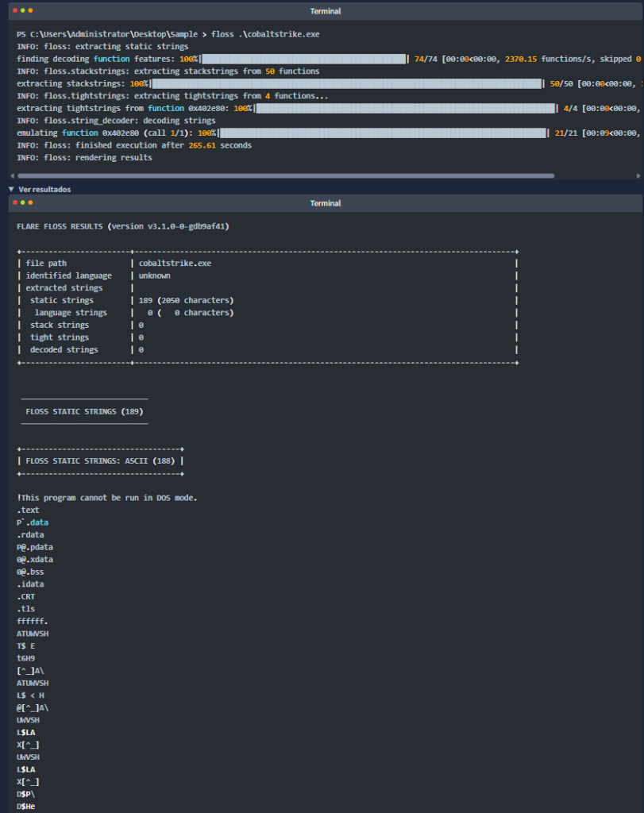Click the Ver resultados label
Image resolution: width=644 pixels, height=813 pixels.
(x=44, y=189)
